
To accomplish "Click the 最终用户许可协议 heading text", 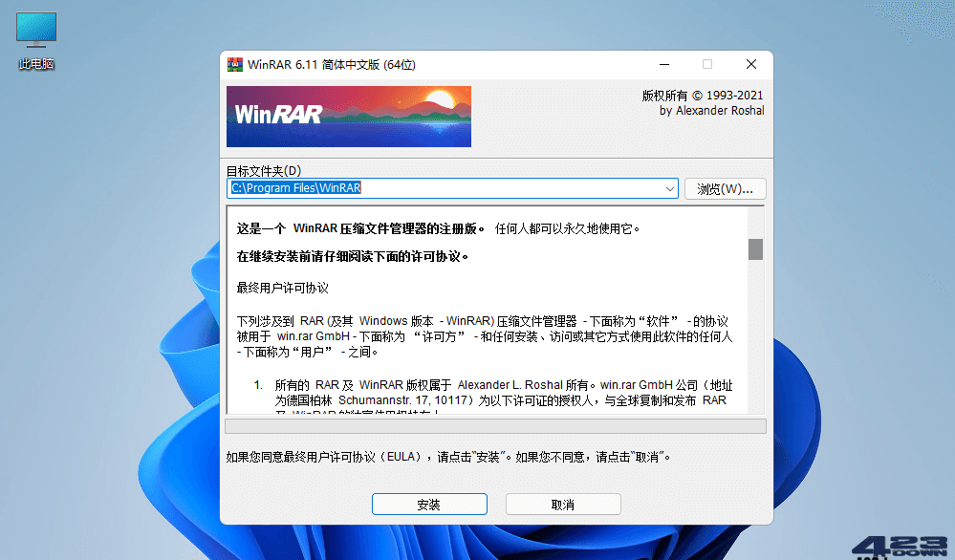I will tap(283, 288).
